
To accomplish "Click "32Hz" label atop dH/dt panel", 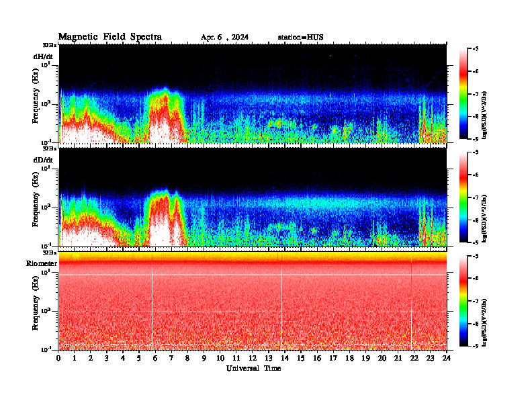I will pyautogui.click(x=50, y=45).
